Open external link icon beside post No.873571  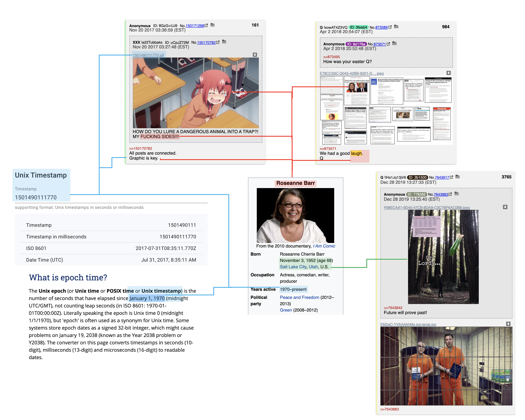click(x=388, y=44)
